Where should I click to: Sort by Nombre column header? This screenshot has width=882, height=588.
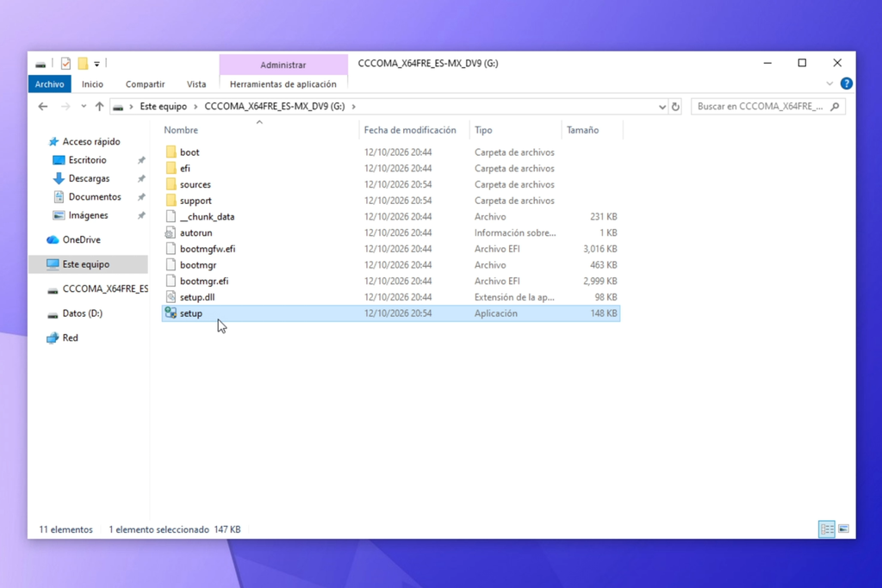pyautogui.click(x=181, y=130)
